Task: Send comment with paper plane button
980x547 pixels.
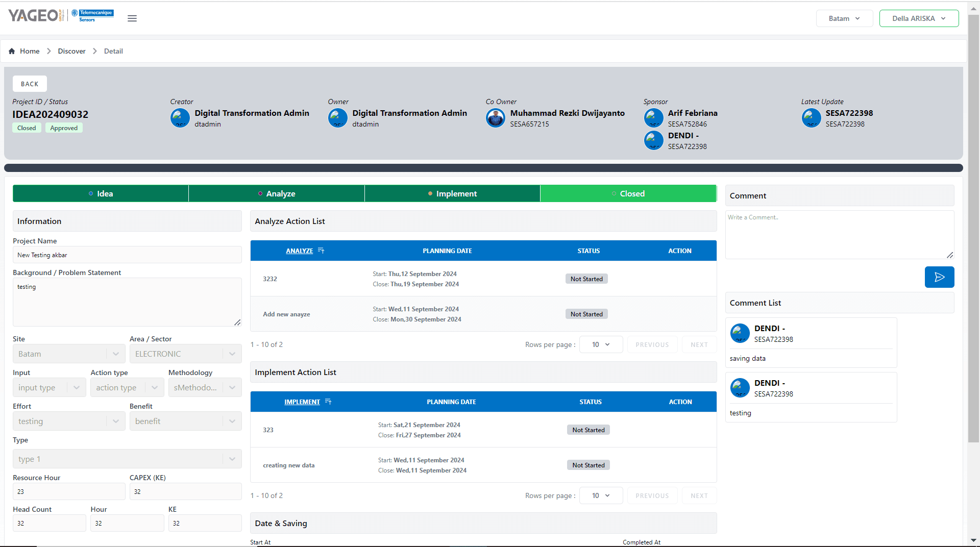Action: [x=939, y=277]
